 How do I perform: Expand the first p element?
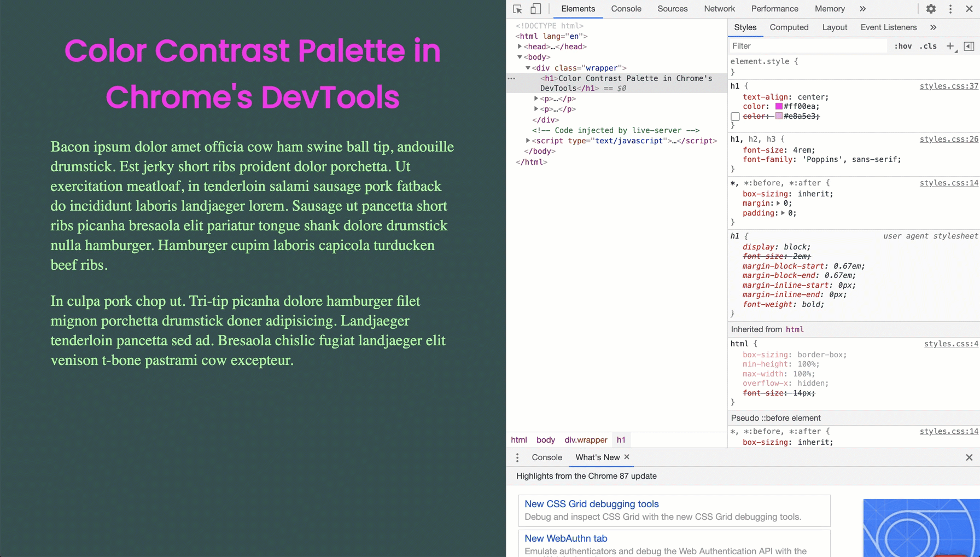[536, 98]
